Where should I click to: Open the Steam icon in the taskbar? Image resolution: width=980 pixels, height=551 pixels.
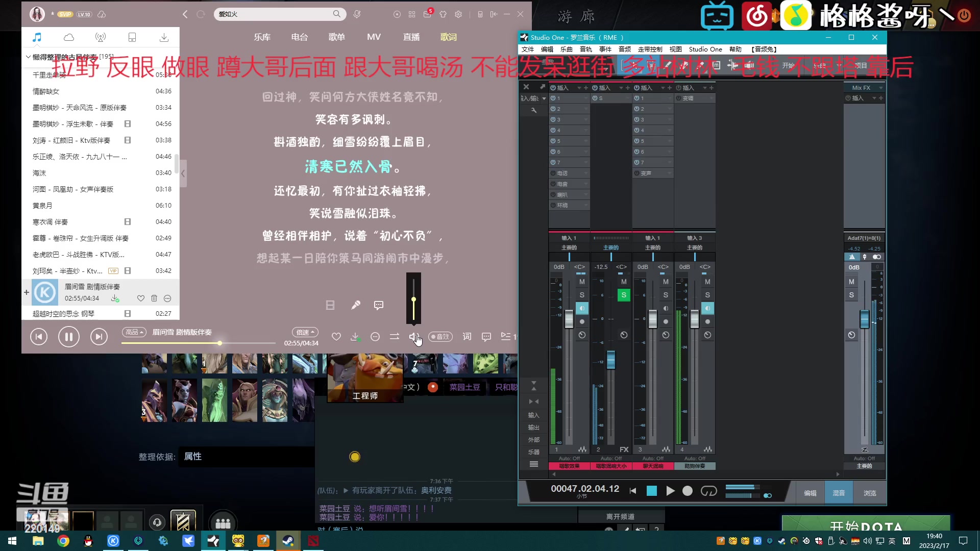tap(288, 541)
